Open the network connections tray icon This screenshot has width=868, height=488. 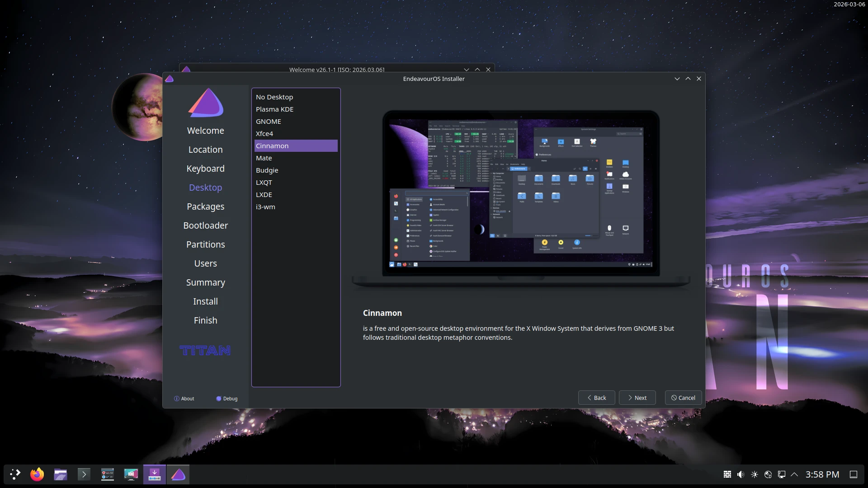[781, 474]
